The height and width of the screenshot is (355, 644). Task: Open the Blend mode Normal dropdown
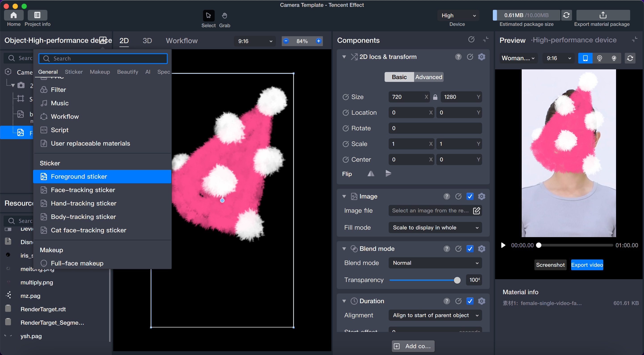(x=435, y=263)
